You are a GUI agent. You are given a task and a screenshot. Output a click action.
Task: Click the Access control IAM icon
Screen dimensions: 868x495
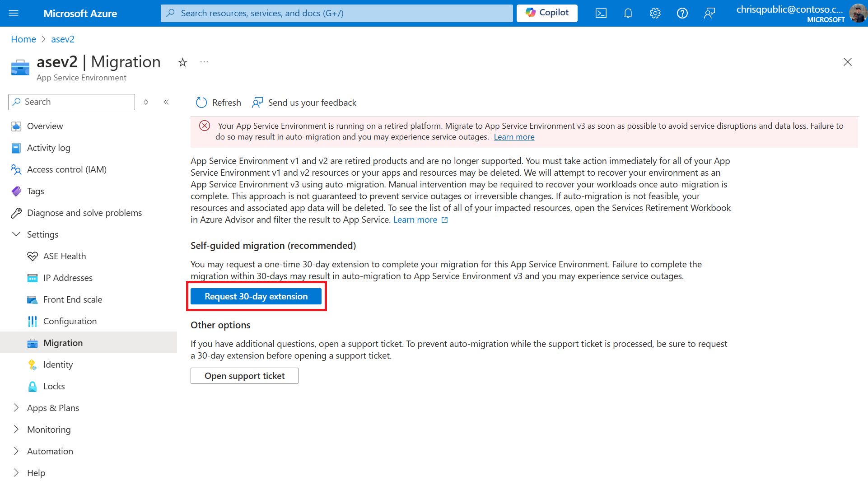16,169
